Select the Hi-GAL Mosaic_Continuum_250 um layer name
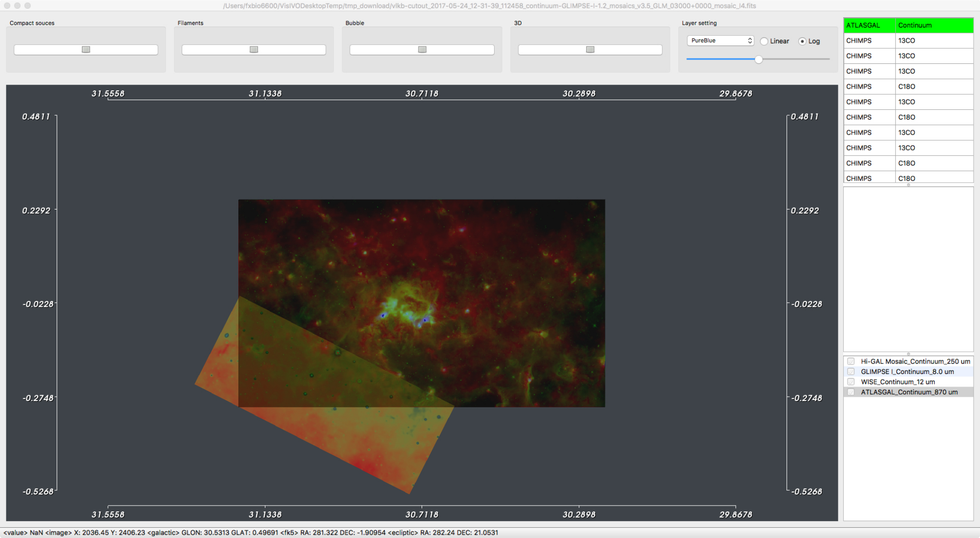The image size is (980, 538). click(x=915, y=361)
